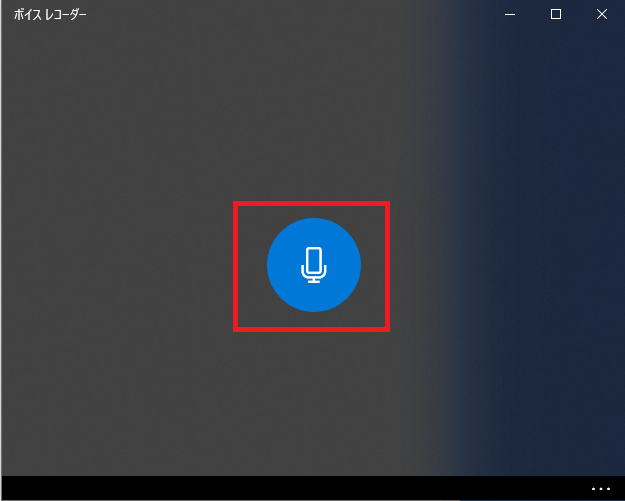Click the square maximize icon
This screenshot has height=501, width=625.
coord(556,14)
